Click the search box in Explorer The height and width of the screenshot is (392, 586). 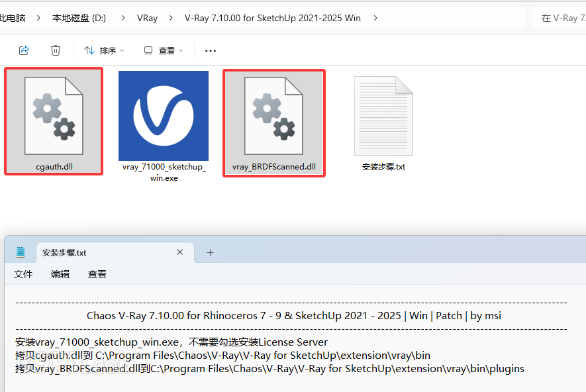559,18
